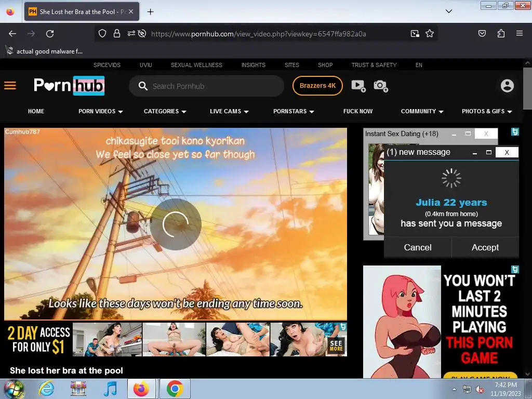Open the Windows Start menu
Viewport: 532px width, 399px height.
coord(13,389)
